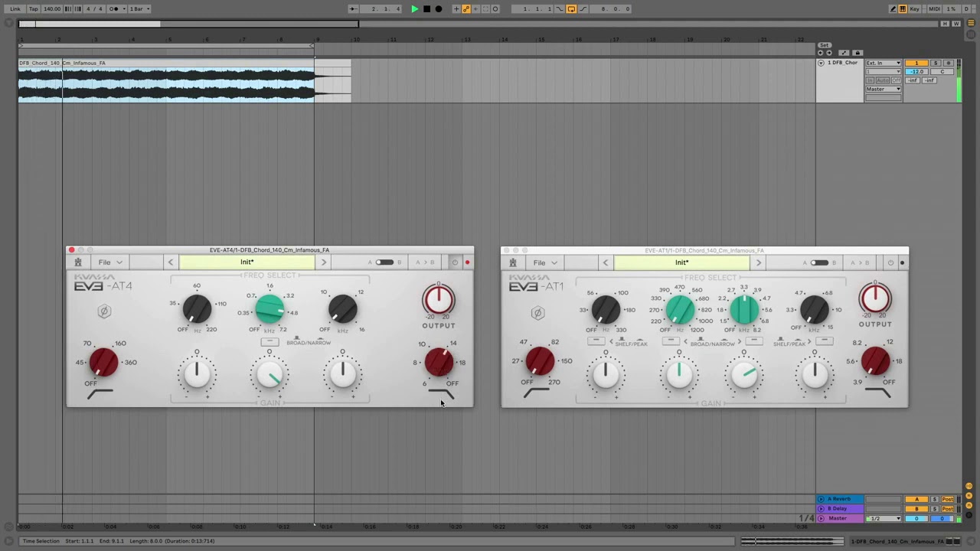This screenshot has width=980, height=551.
Task: Toggle automation mode icon beside locator arrows
Action: [844, 53]
